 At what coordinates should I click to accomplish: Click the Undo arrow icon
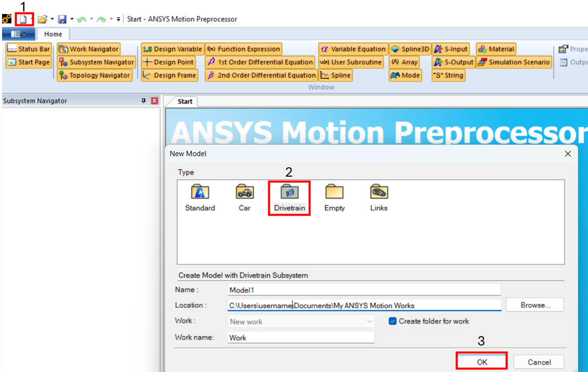pyautogui.click(x=82, y=19)
